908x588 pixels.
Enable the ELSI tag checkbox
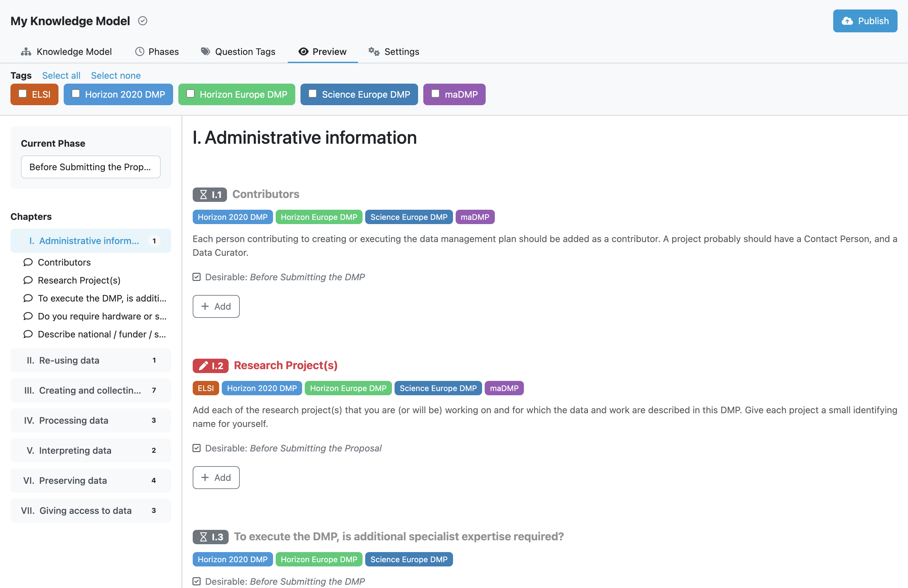(x=23, y=93)
